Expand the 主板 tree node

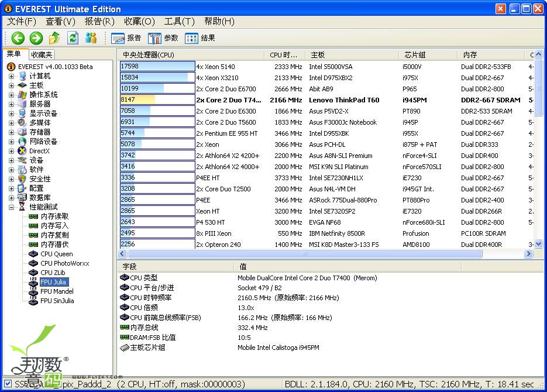tap(12, 85)
